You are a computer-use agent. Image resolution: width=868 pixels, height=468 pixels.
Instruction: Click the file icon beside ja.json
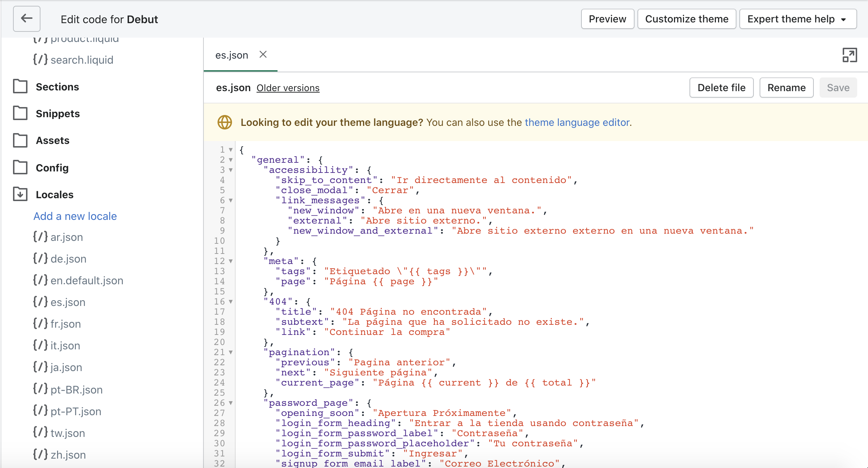coord(40,367)
